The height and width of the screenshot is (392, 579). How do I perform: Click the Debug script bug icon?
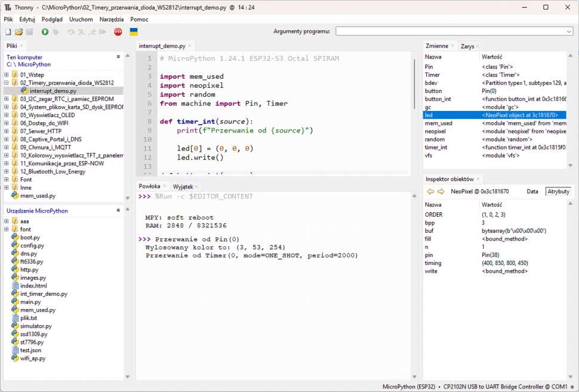coord(56,32)
